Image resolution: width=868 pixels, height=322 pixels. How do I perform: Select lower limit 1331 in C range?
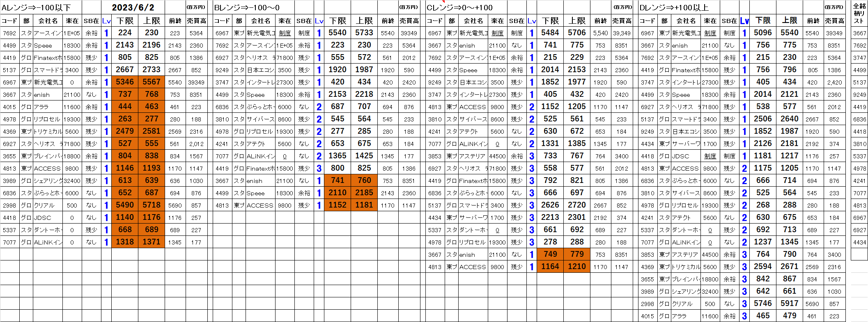coord(550,144)
